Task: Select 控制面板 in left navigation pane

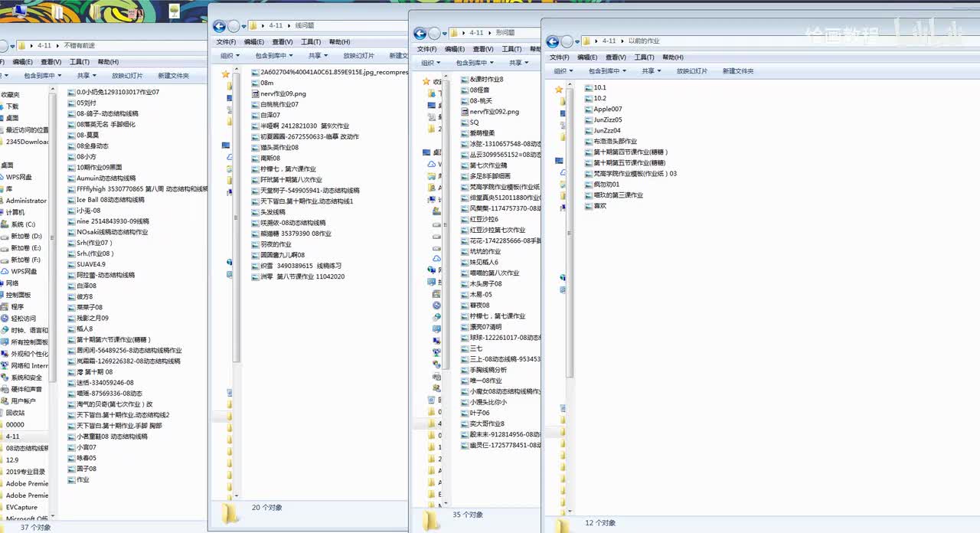Action: click(18, 295)
